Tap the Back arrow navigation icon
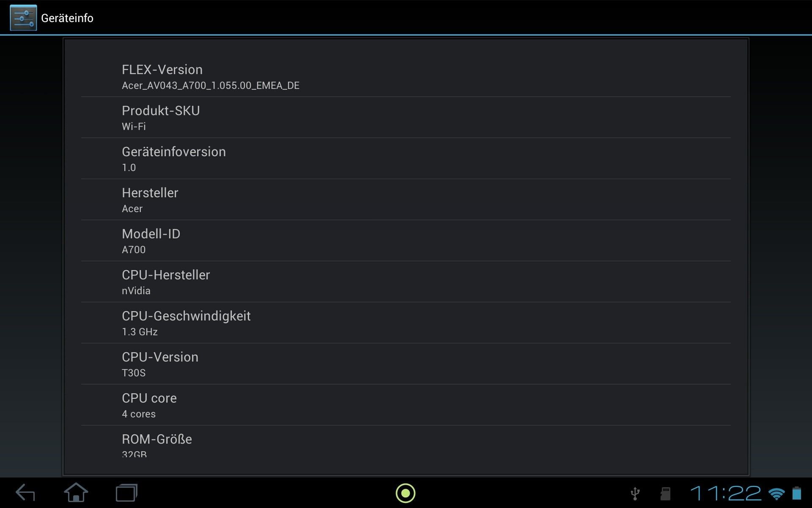812x508 pixels. 25,493
